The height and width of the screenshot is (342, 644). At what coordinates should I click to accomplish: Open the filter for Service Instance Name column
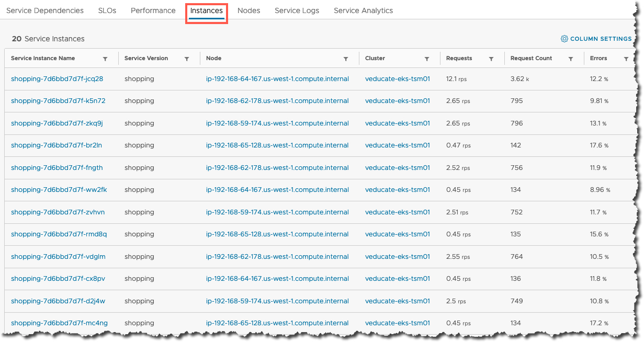[105, 59]
